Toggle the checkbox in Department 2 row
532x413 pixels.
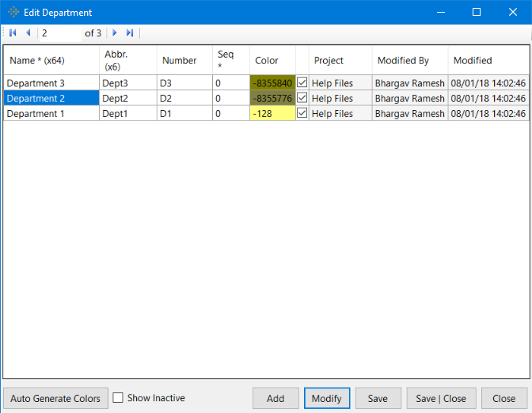tap(302, 97)
